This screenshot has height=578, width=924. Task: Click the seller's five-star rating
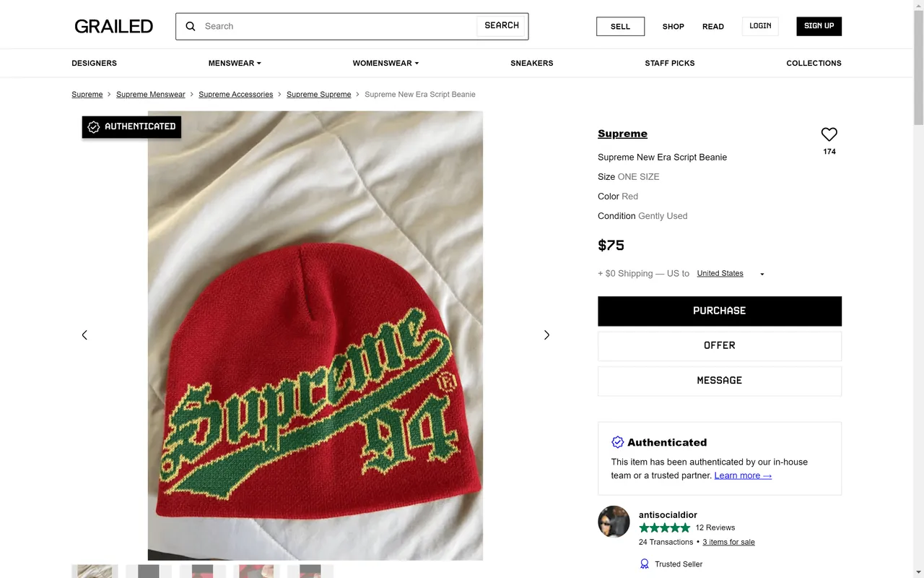[x=664, y=527]
